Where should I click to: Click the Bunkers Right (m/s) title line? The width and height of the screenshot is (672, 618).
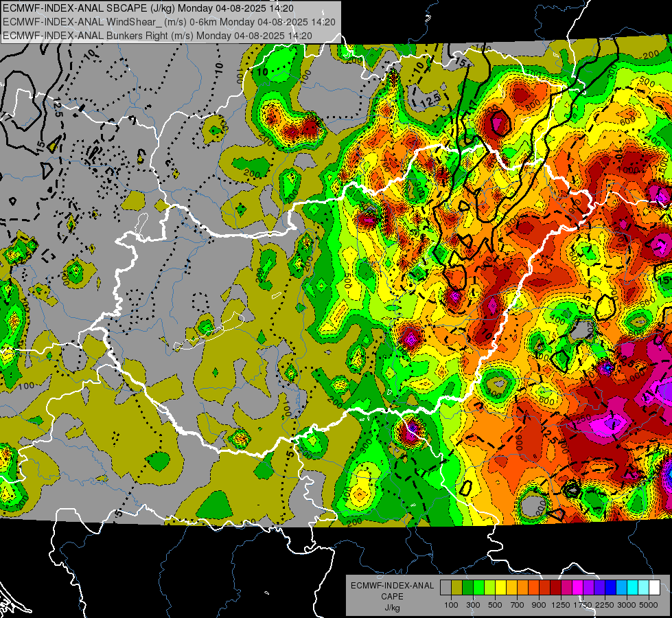tap(157, 36)
